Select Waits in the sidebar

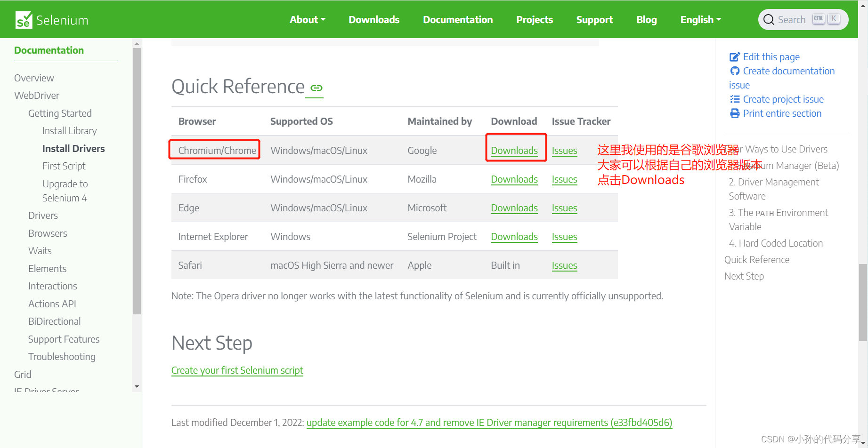[x=40, y=251]
